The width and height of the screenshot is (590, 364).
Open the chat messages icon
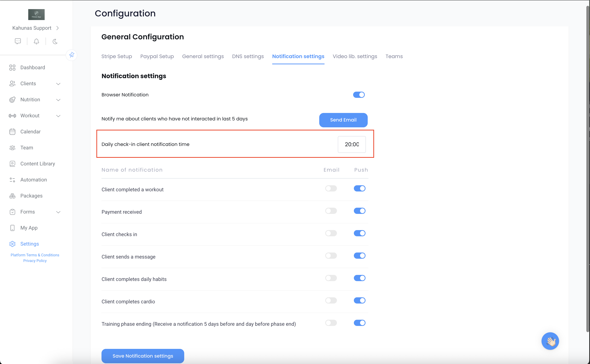click(x=18, y=41)
